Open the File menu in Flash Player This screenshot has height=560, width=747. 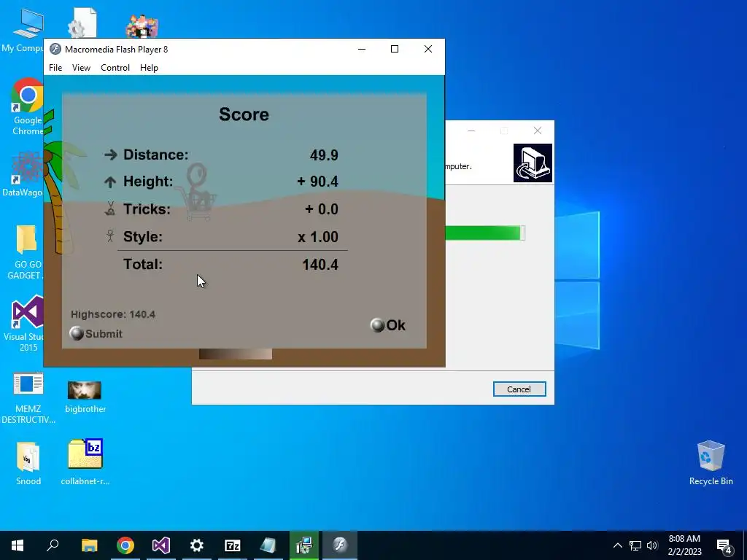[x=55, y=68]
